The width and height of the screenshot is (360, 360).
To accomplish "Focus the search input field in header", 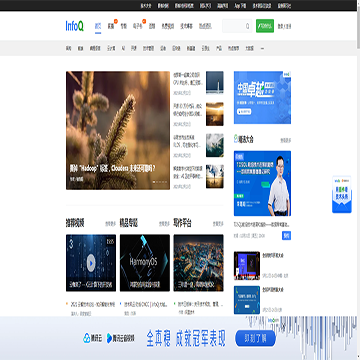I will tap(234, 26).
